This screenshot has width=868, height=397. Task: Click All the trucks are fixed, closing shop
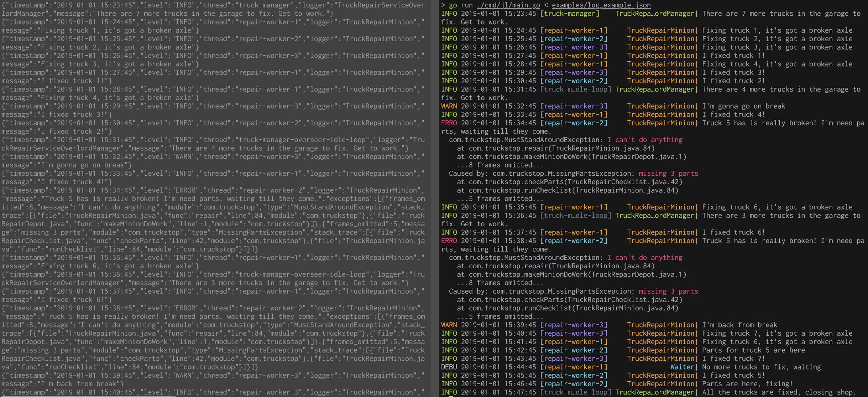pyautogui.click(x=778, y=392)
